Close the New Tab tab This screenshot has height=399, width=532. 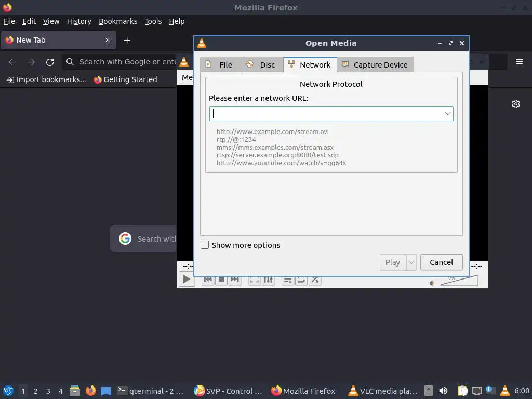(x=108, y=40)
